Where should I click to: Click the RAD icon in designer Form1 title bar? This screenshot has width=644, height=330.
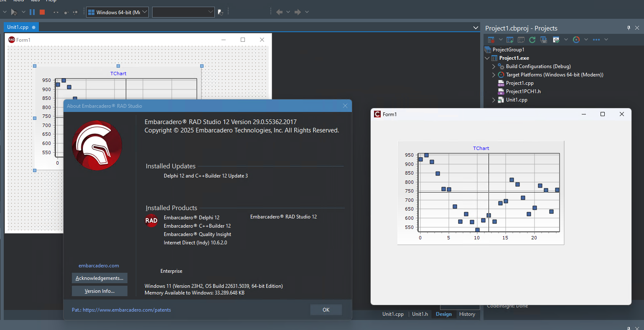pos(12,40)
